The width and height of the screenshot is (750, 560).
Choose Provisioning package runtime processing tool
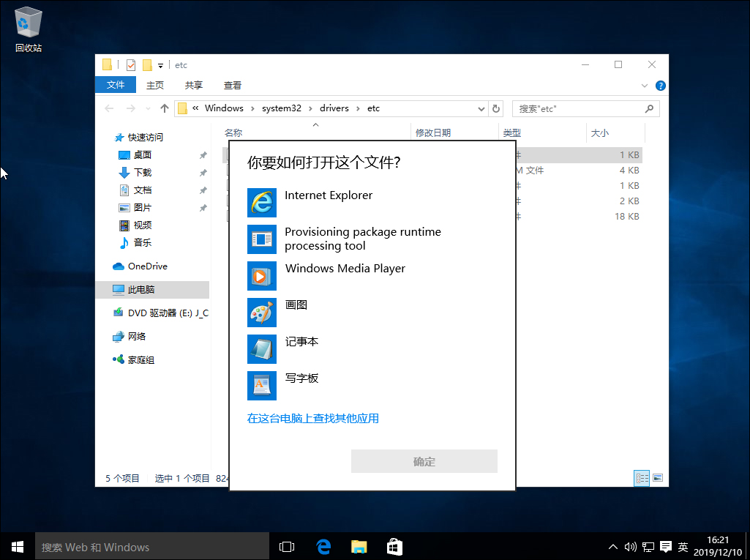pos(261,239)
